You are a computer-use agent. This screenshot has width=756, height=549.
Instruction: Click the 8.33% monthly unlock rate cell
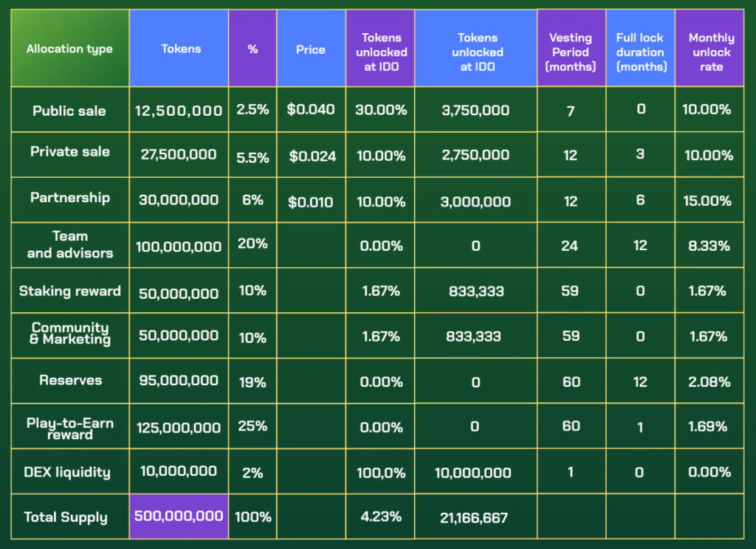709,246
